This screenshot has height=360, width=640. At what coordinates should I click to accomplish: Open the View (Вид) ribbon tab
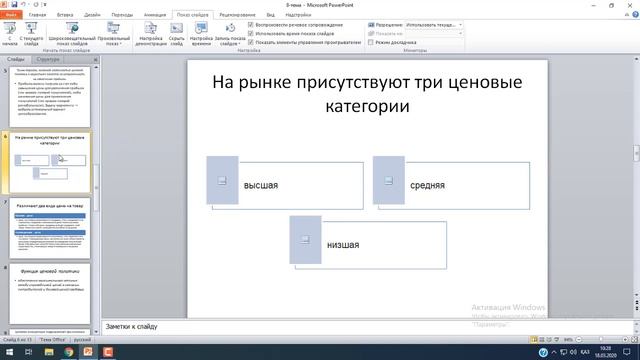[271, 15]
